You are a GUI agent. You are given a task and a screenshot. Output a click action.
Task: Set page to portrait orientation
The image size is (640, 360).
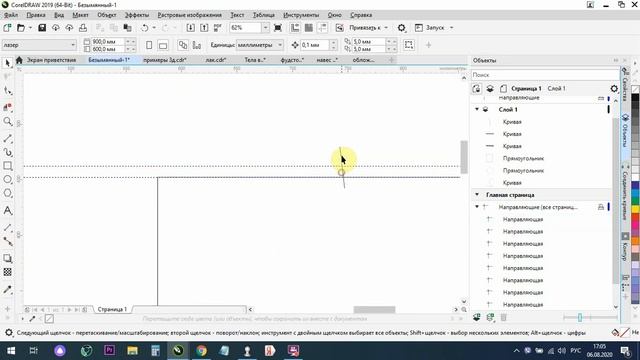[x=149, y=45]
